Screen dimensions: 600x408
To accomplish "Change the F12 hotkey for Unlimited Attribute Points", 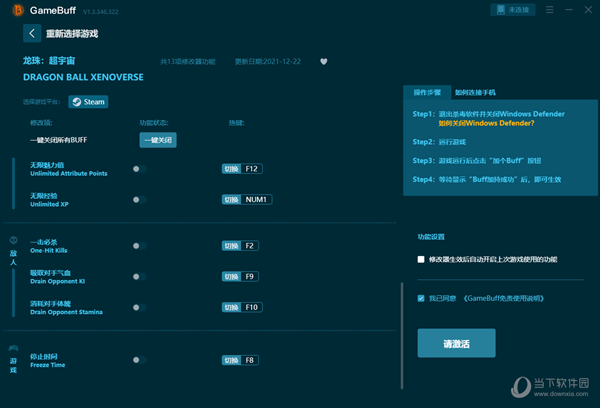I will 242,169.
